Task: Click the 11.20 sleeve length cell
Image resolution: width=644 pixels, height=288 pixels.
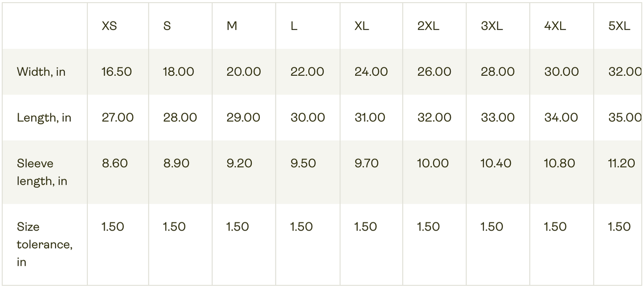Action: click(x=621, y=163)
